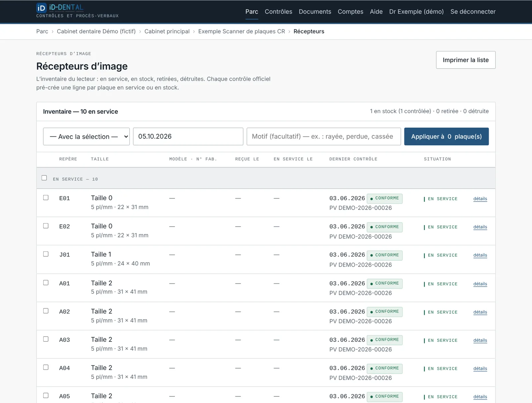Image resolution: width=532 pixels, height=403 pixels.
Task: Open the Comptes menu item
Action: (x=350, y=12)
